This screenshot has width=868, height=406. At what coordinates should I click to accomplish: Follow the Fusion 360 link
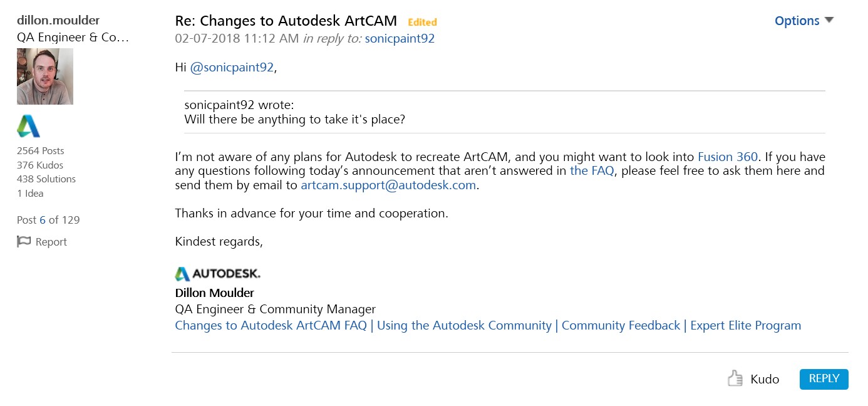728,157
